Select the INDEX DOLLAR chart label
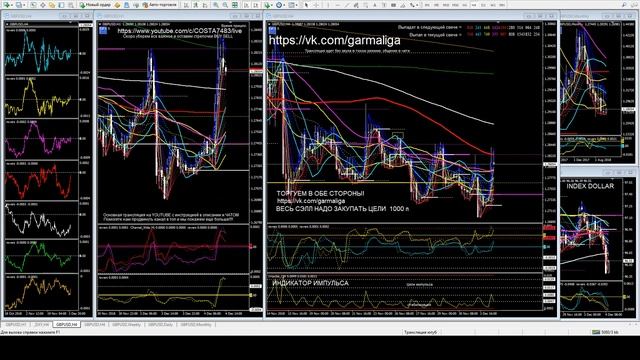This screenshot has width=640, height=360. click(x=590, y=186)
